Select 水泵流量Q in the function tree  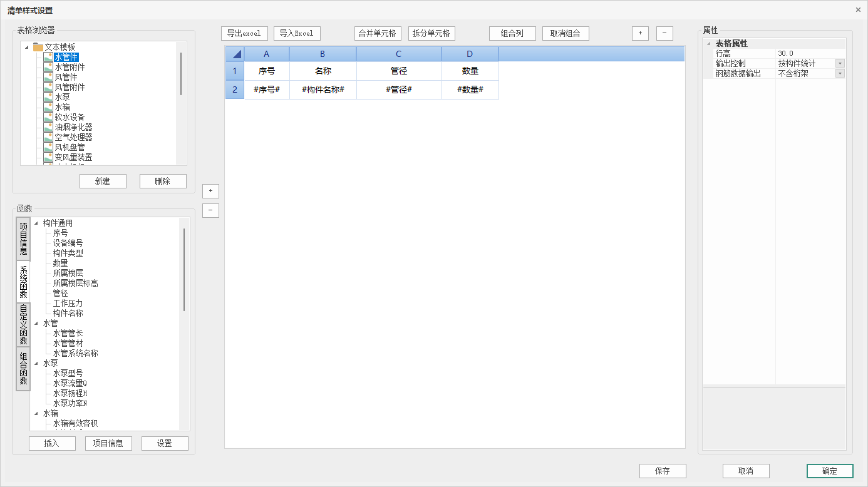[70, 383]
